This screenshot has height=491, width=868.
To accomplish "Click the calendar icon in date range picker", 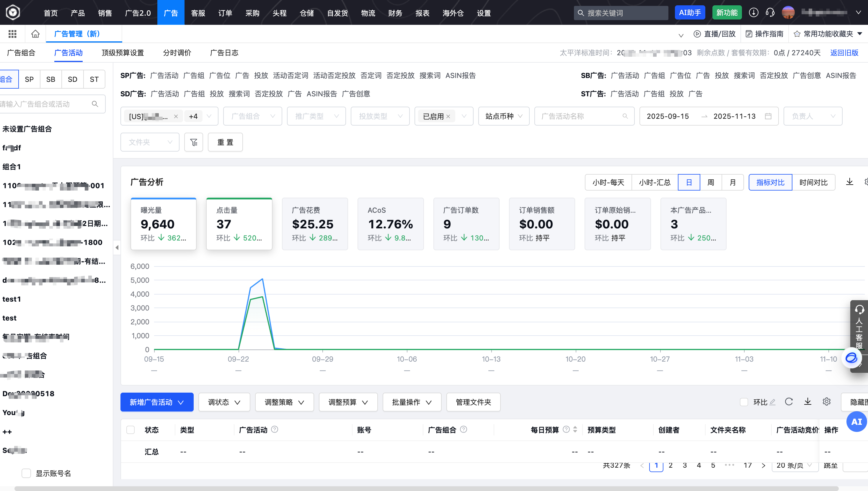I will 769,116.
